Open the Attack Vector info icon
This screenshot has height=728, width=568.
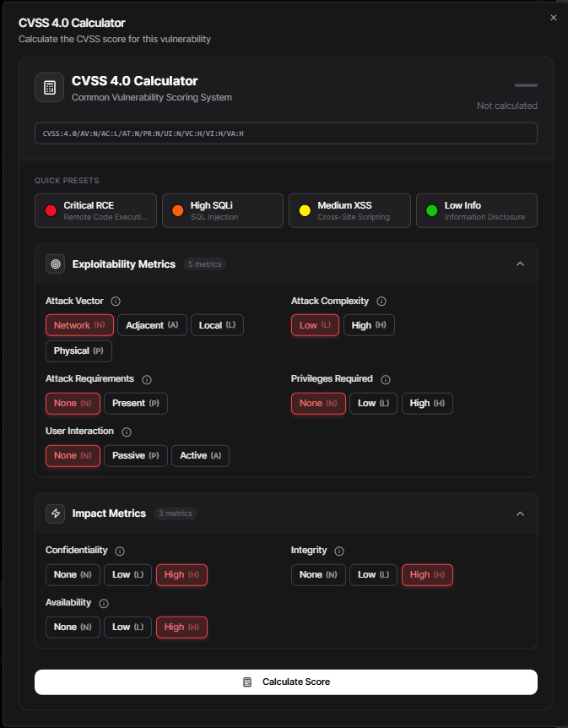(116, 302)
